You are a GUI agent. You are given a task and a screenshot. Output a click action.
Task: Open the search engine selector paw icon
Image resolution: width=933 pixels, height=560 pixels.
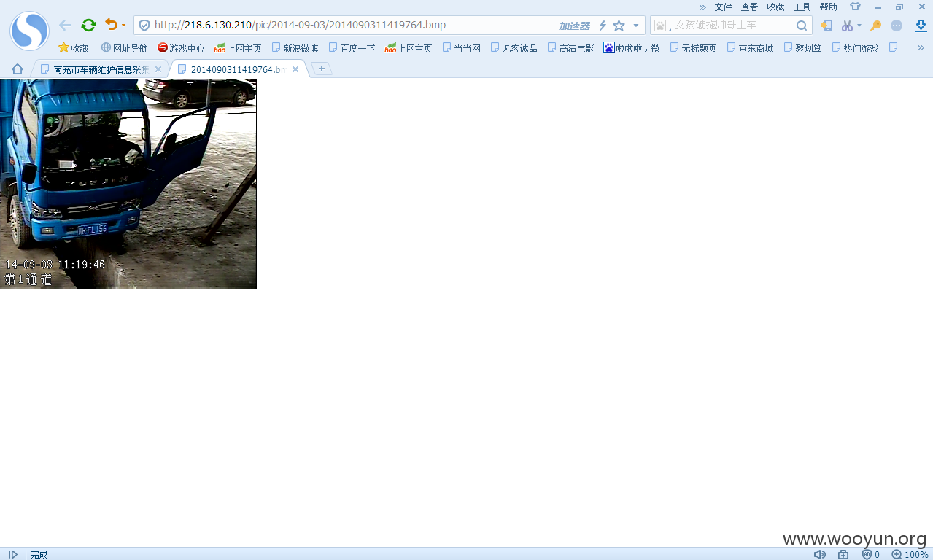coord(661,26)
